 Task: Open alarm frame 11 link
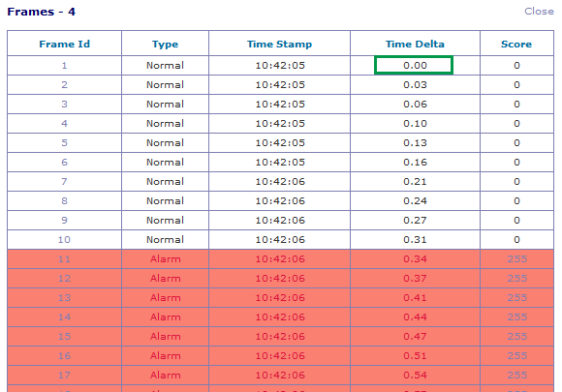(x=64, y=258)
